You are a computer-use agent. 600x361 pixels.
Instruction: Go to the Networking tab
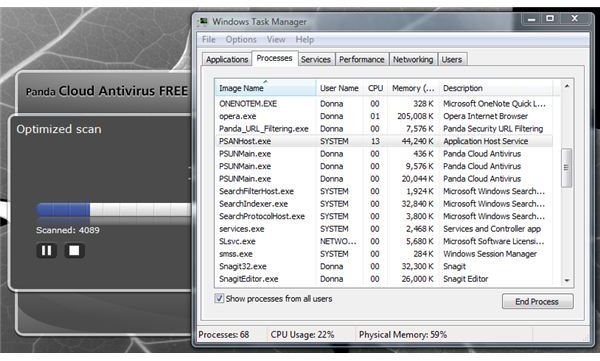(x=413, y=59)
